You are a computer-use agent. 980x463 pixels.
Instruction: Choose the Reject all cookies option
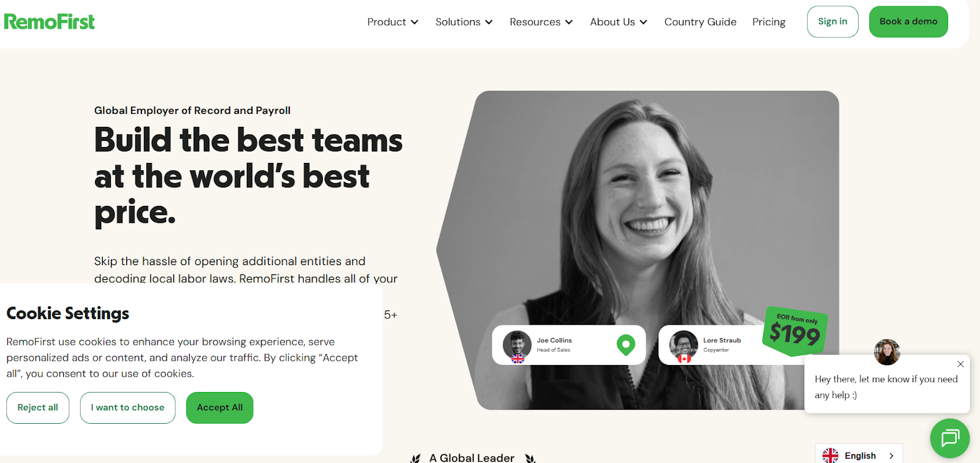coord(38,407)
